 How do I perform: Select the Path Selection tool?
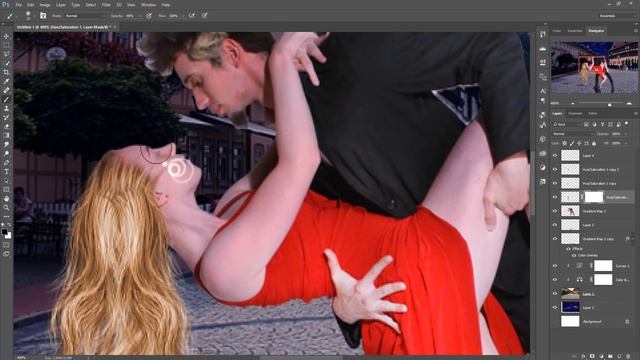tap(6, 180)
